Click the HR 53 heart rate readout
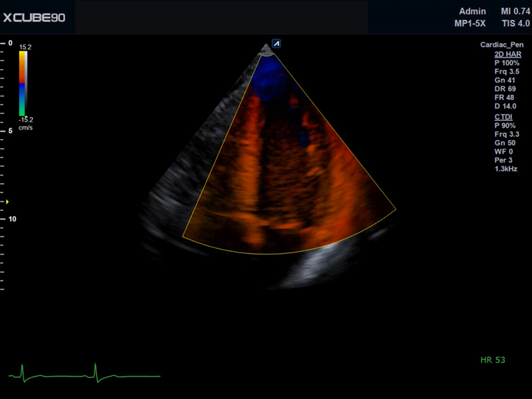 point(493,360)
